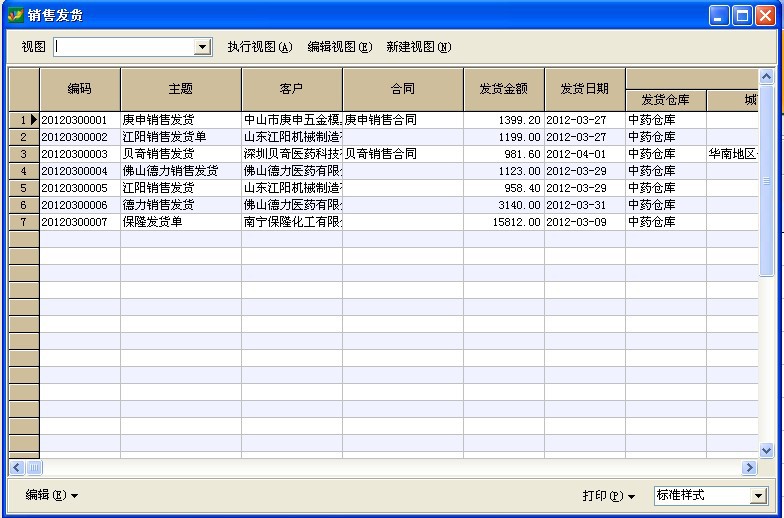Image resolution: width=784 pixels, height=518 pixels.
Task: Open the 视图 dropdown list
Action: coord(203,47)
